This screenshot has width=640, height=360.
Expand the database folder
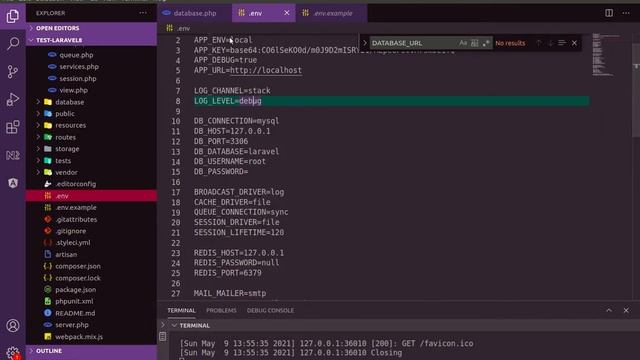point(69,102)
